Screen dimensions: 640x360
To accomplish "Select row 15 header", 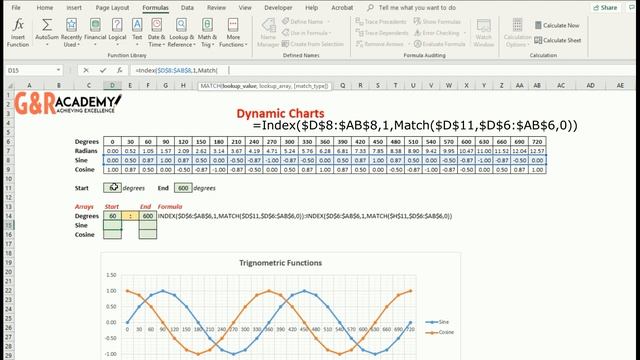I will [x=9, y=225].
